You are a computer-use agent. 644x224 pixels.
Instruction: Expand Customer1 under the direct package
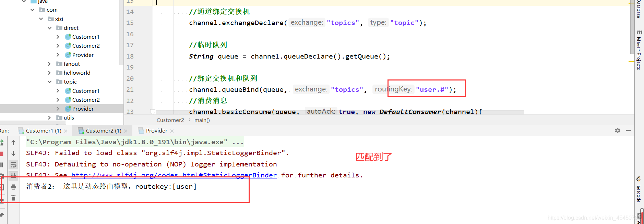point(58,37)
